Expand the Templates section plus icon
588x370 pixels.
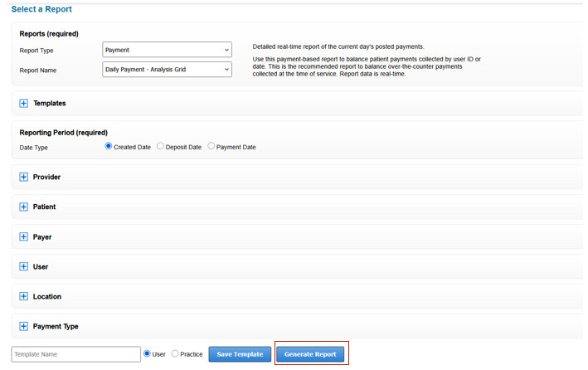(24, 104)
